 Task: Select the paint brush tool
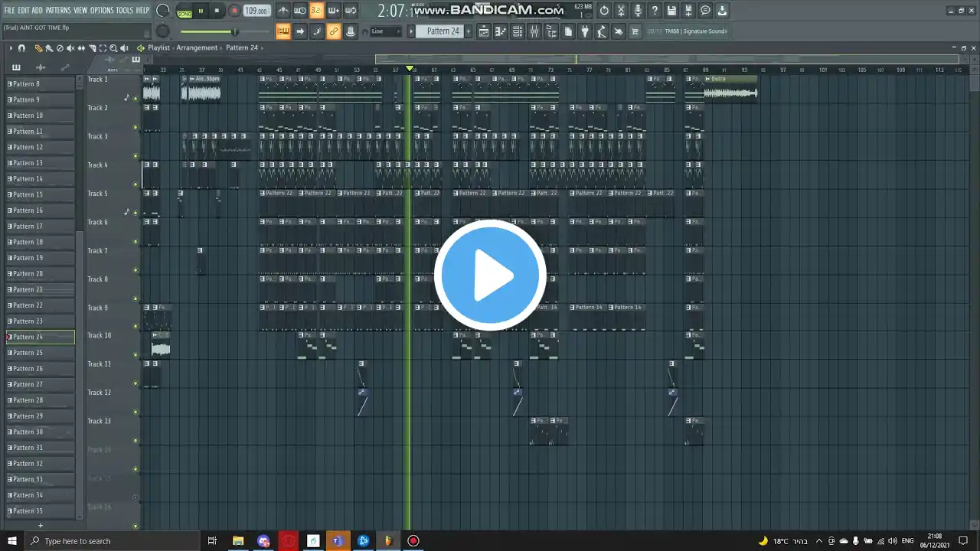(48, 47)
